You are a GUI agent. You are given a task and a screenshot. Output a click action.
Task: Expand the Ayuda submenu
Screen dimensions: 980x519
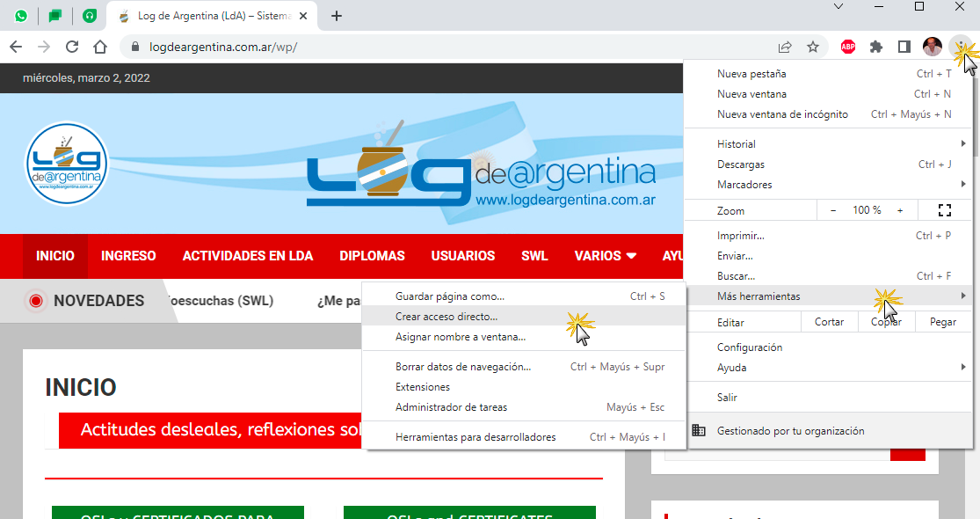pyautogui.click(x=829, y=368)
